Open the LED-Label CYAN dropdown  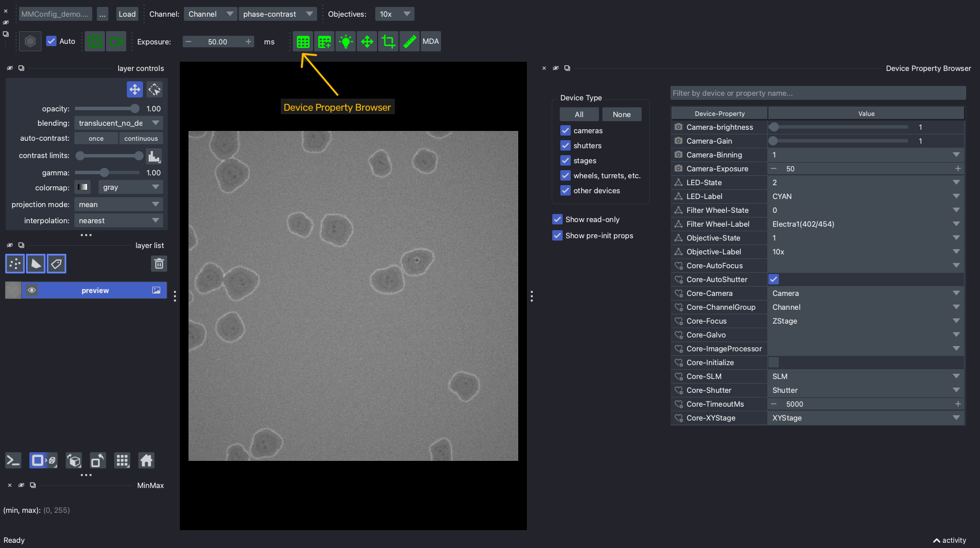tap(866, 196)
